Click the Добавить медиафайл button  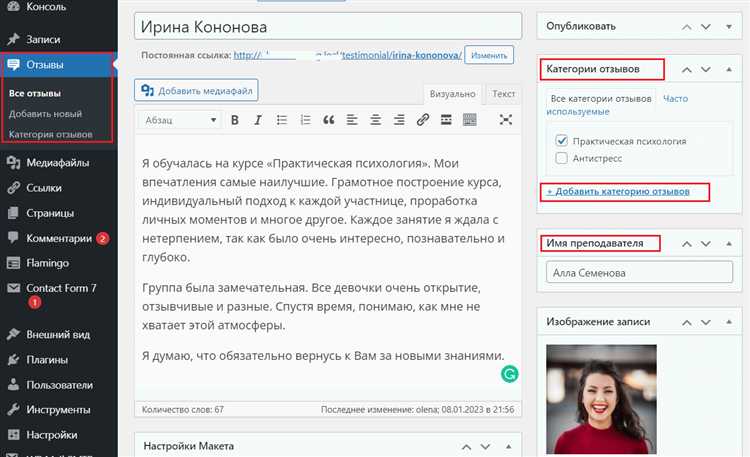(x=196, y=90)
